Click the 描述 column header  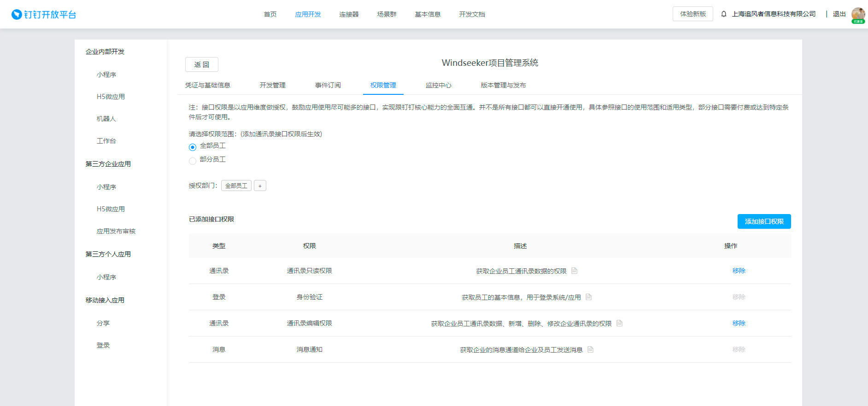point(520,246)
